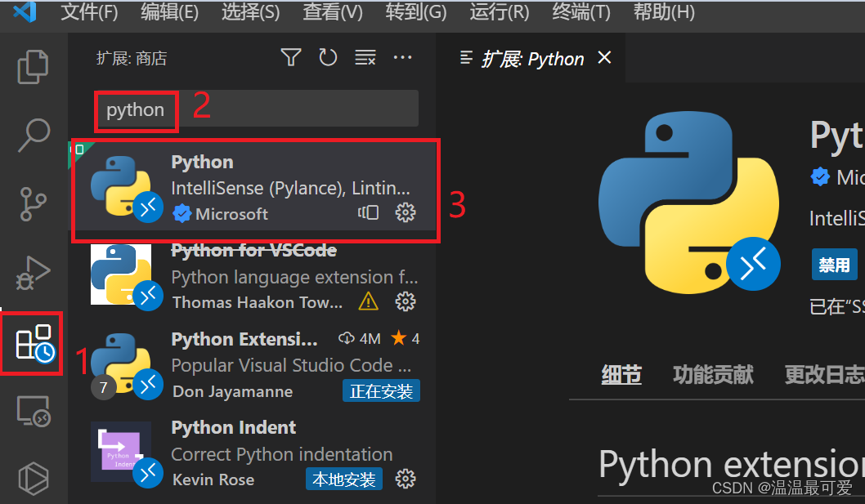Open the extensions panel more actions ellipsis
This screenshot has height=504, width=865.
402,57
